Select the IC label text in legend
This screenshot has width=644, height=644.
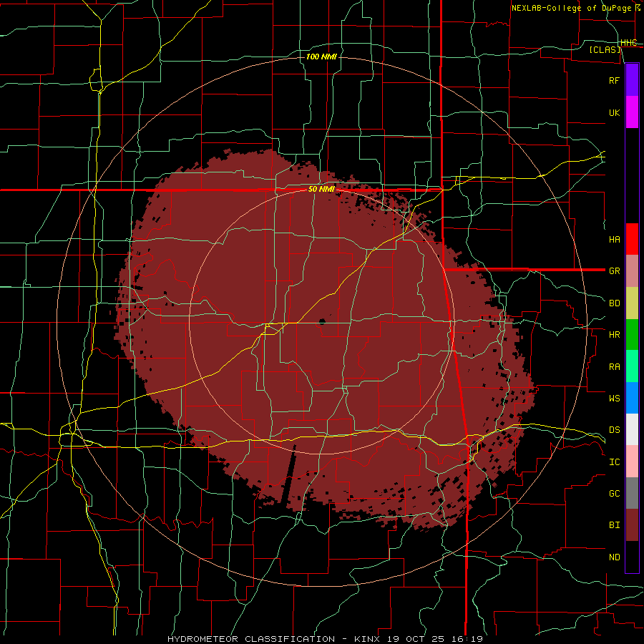[x=615, y=462]
